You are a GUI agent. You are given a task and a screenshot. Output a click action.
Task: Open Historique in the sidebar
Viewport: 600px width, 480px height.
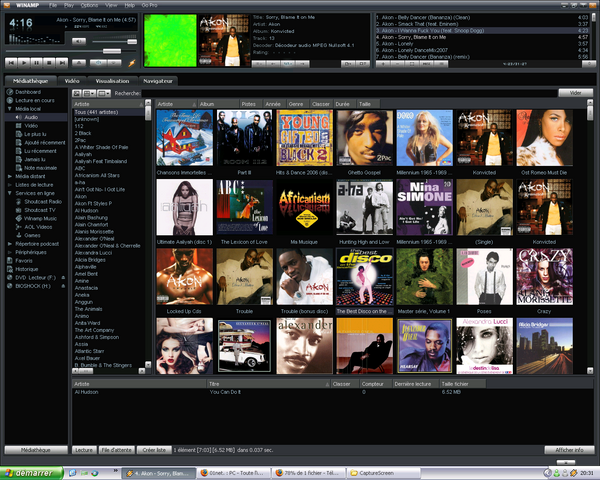pyautogui.click(x=22, y=269)
